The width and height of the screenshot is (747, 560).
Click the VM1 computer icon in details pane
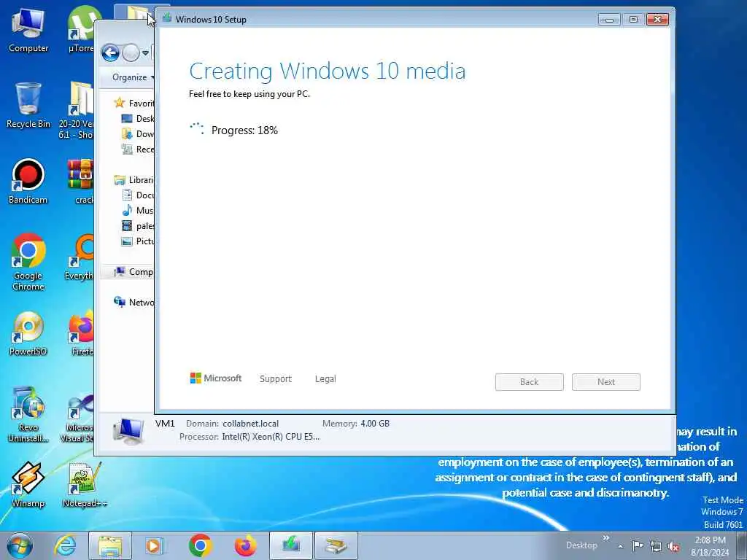coord(128,431)
